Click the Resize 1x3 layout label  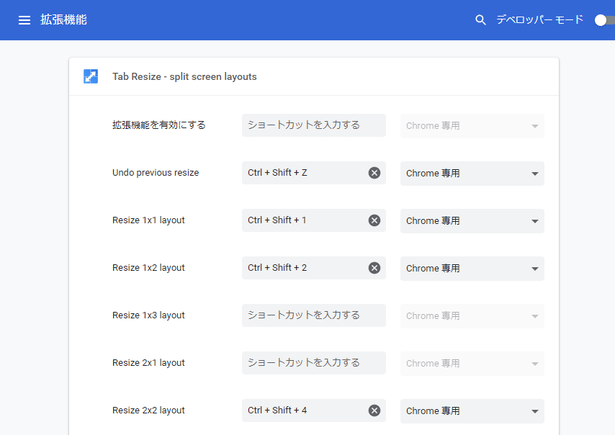pyautogui.click(x=148, y=315)
